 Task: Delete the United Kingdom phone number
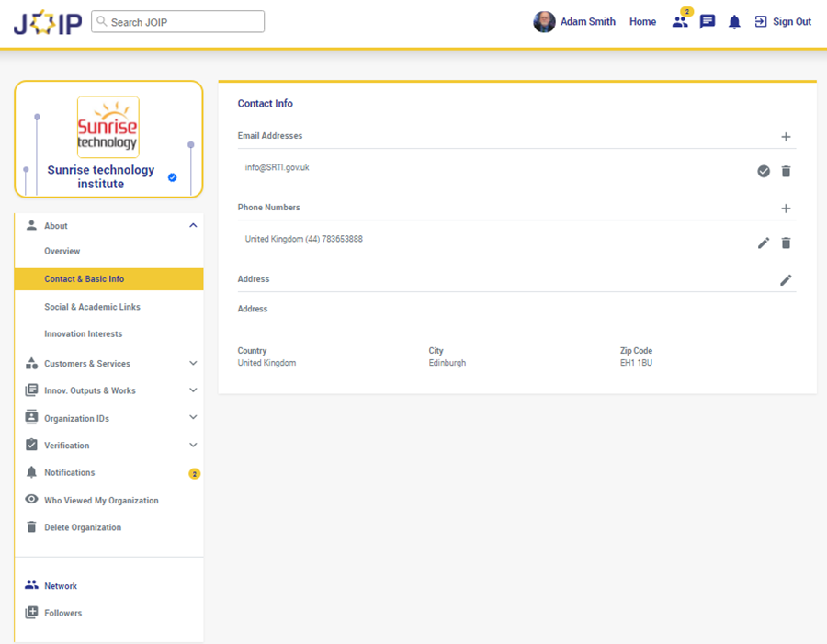[x=786, y=243]
